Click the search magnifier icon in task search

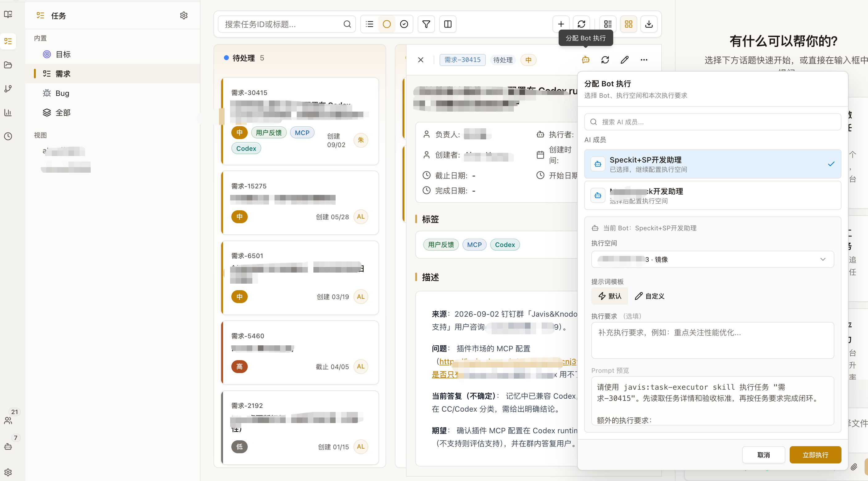pyautogui.click(x=347, y=24)
